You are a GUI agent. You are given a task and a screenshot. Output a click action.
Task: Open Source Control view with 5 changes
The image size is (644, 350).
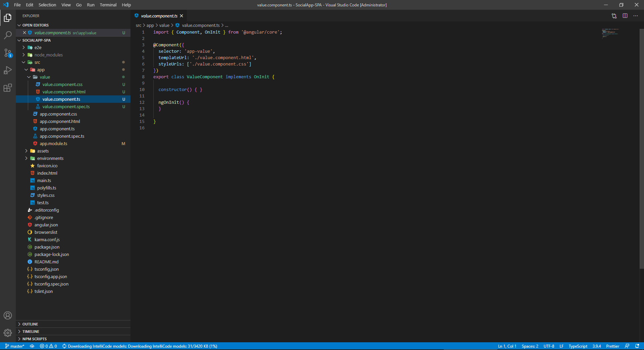[8, 53]
